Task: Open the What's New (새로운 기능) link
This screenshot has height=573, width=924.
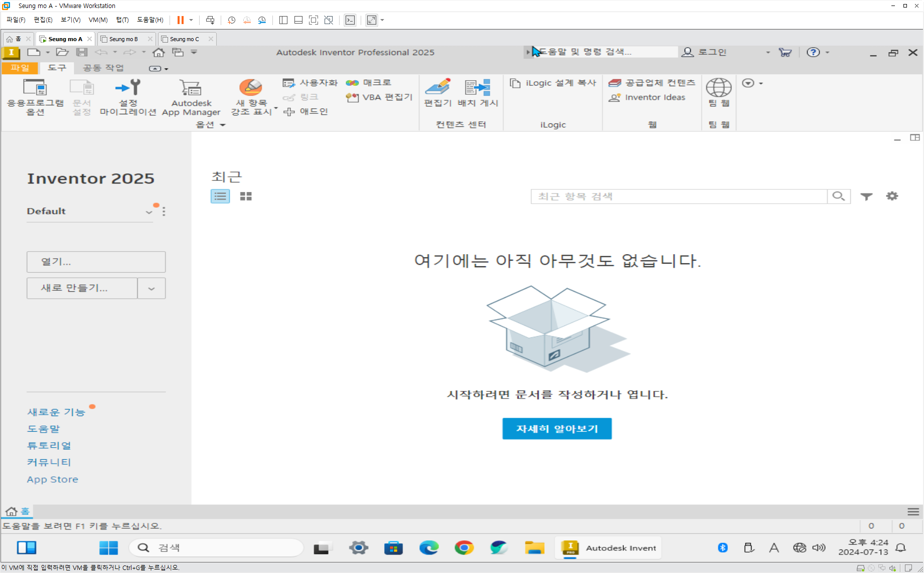Action: coord(56,412)
